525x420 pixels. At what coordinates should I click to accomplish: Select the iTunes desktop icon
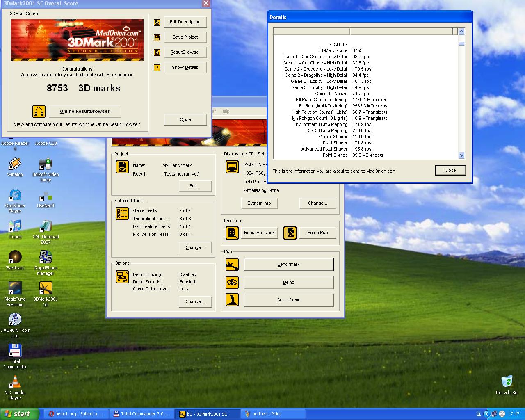pyautogui.click(x=15, y=230)
